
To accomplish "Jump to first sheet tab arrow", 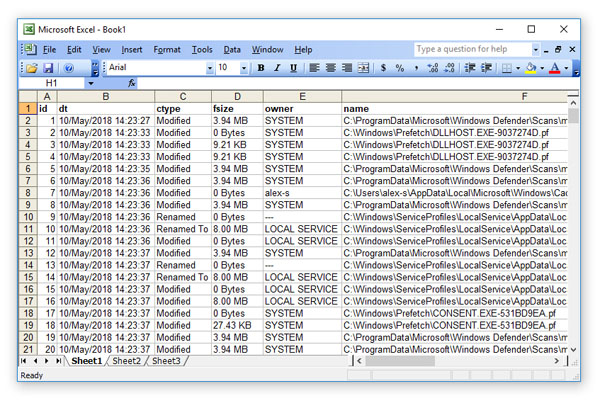I will coord(24,361).
